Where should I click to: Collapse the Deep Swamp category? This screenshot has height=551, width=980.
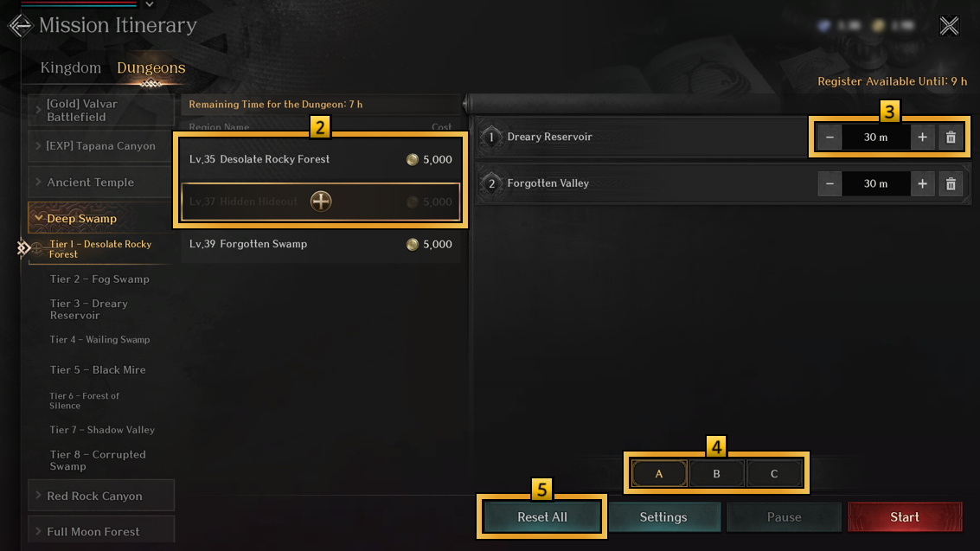click(101, 218)
